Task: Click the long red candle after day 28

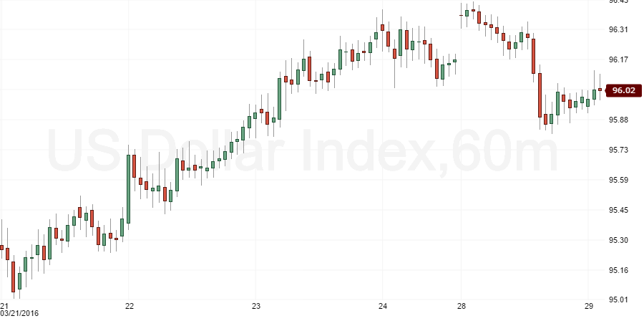Action: click(540, 95)
